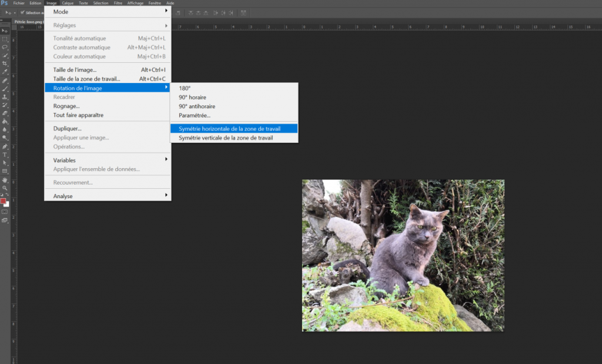Select the Eyedropper tool
The width and height of the screenshot is (602, 364).
coord(5,72)
